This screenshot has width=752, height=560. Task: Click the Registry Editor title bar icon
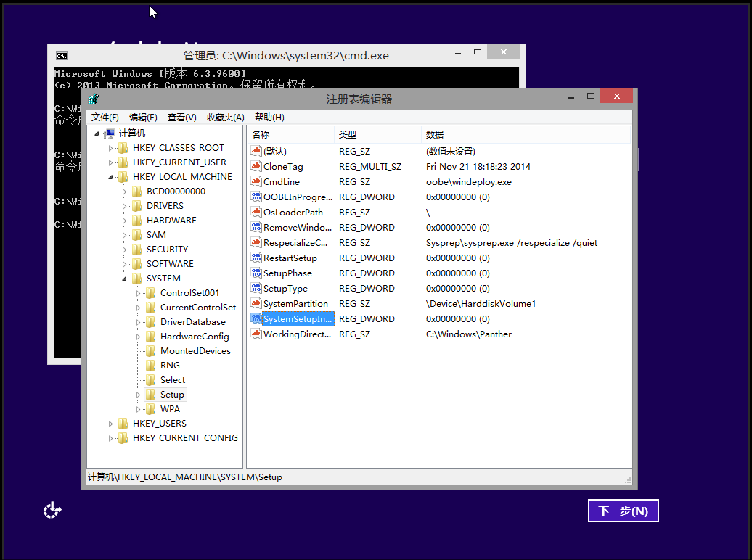click(93, 99)
